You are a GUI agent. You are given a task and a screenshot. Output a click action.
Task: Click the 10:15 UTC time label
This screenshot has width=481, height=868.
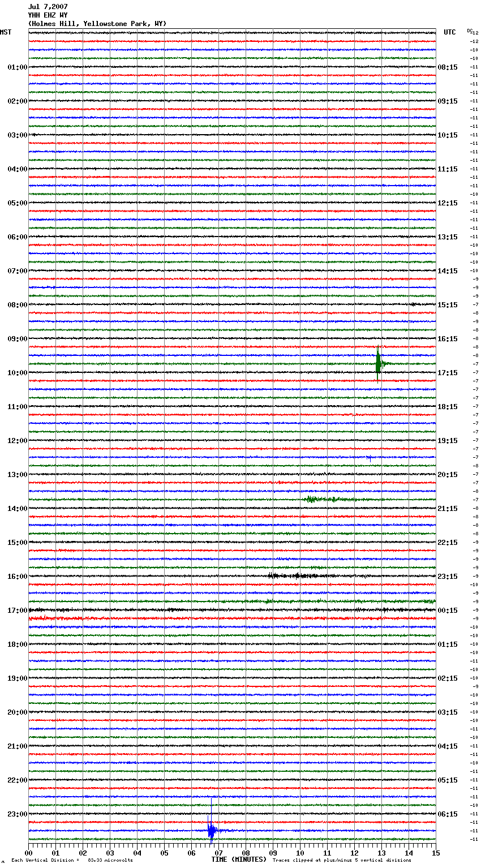click(448, 135)
